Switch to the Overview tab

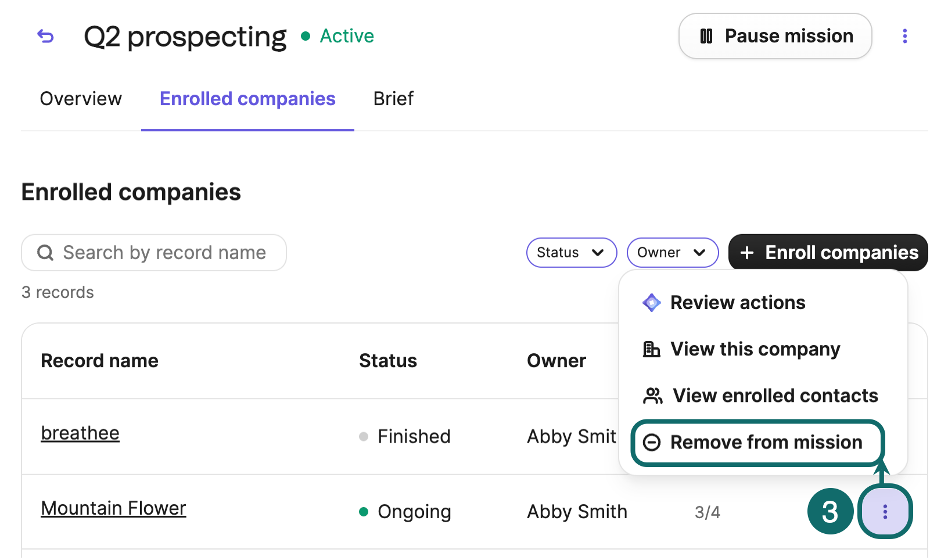coord(81,99)
